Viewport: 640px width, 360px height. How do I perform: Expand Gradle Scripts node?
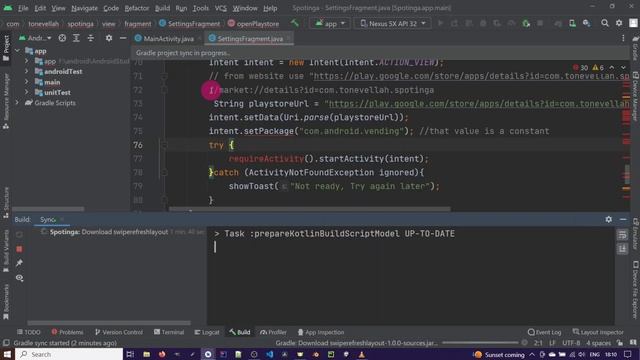18,103
